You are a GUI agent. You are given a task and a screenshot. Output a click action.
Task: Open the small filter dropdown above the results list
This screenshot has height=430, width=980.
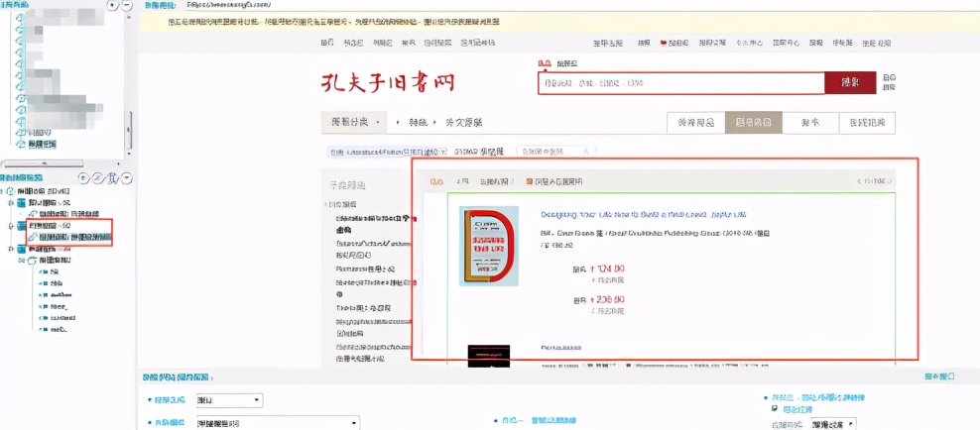(555, 152)
